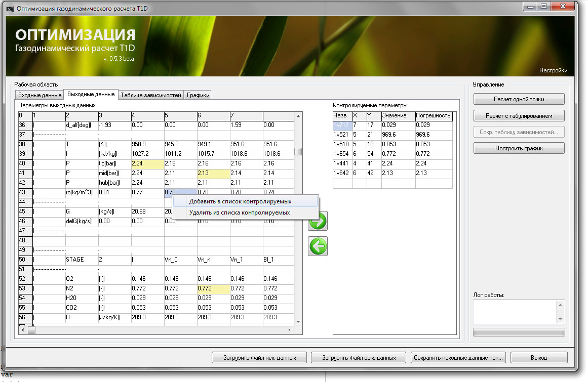588x382 pixels.
Task: Click the row number 42 header cell
Action: (25, 183)
